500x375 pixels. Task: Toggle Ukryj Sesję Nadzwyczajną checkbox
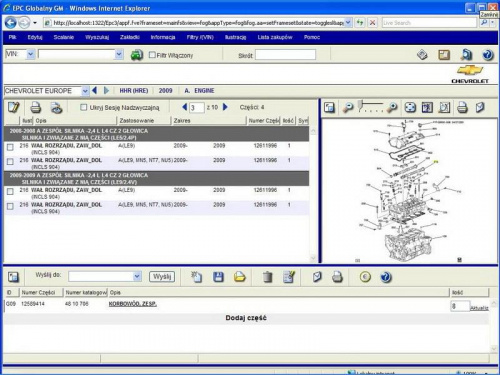(84, 107)
